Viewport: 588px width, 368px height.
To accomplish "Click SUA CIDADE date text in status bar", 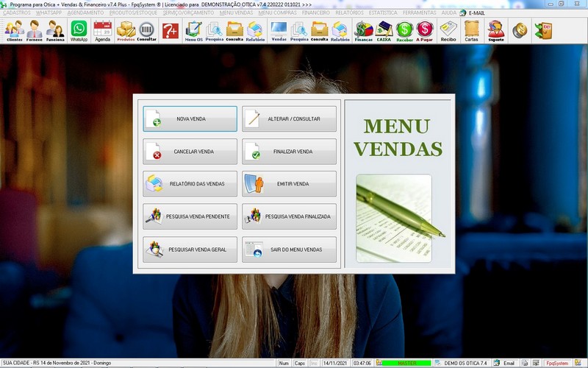I will tap(57, 363).
